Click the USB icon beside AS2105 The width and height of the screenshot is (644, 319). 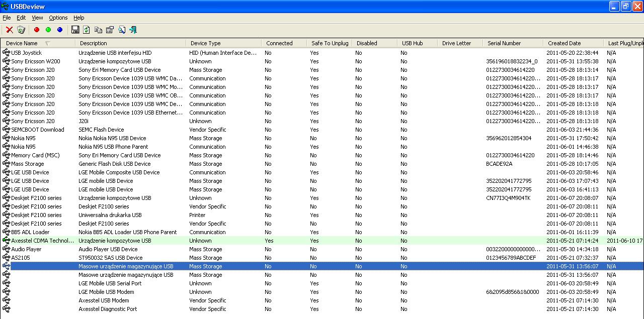pyautogui.click(x=6, y=257)
